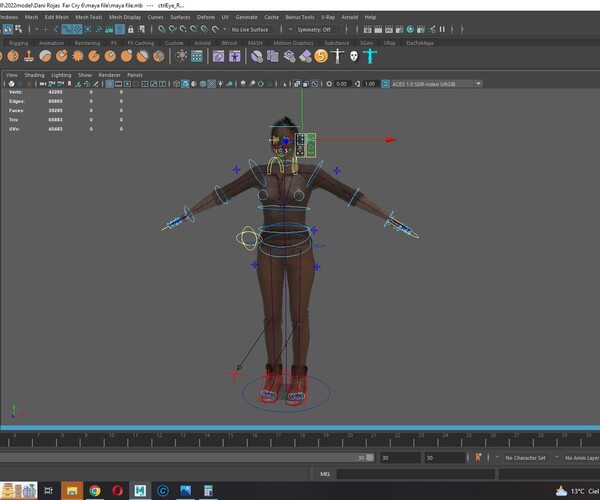Open the No Anim Layer dropdown
Image resolution: width=600 pixels, height=500 pixels.
(581, 458)
